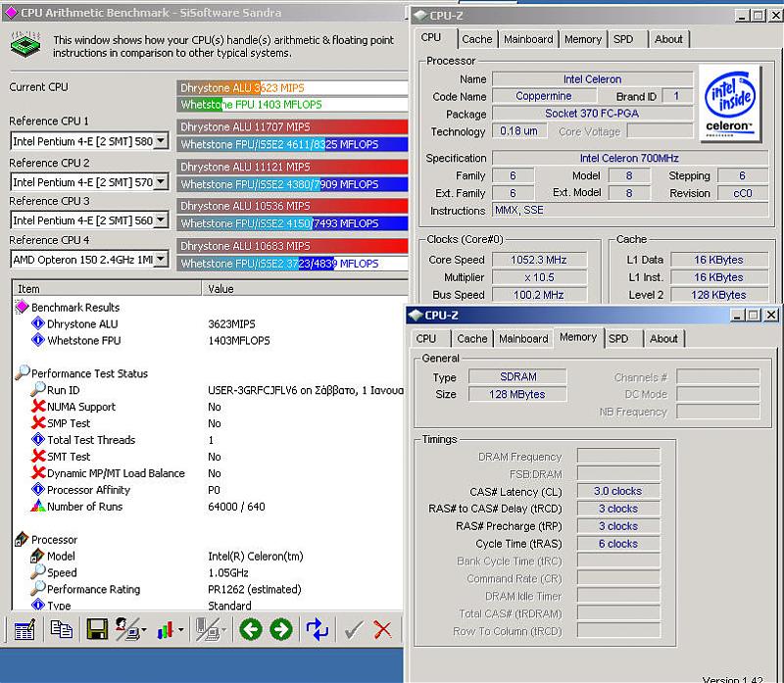Screen dimensions: 784x683
Task: Switch to Mainboard tab in upper CPU-Z window
Action: pyautogui.click(x=528, y=39)
